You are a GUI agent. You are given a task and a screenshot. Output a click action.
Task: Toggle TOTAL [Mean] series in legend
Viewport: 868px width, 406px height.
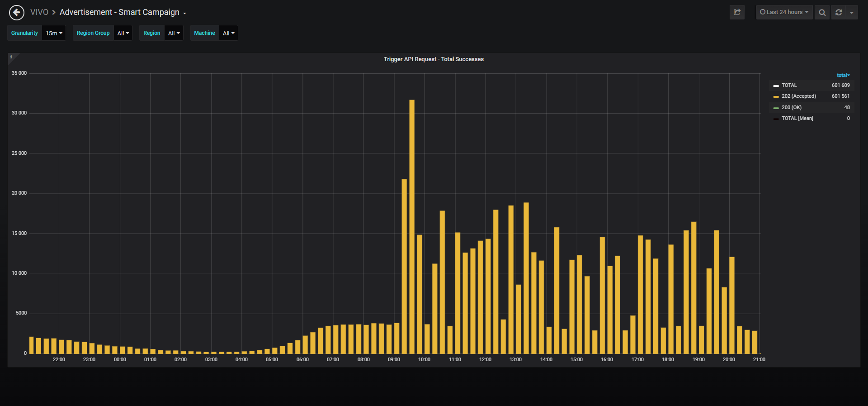tap(797, 118)
